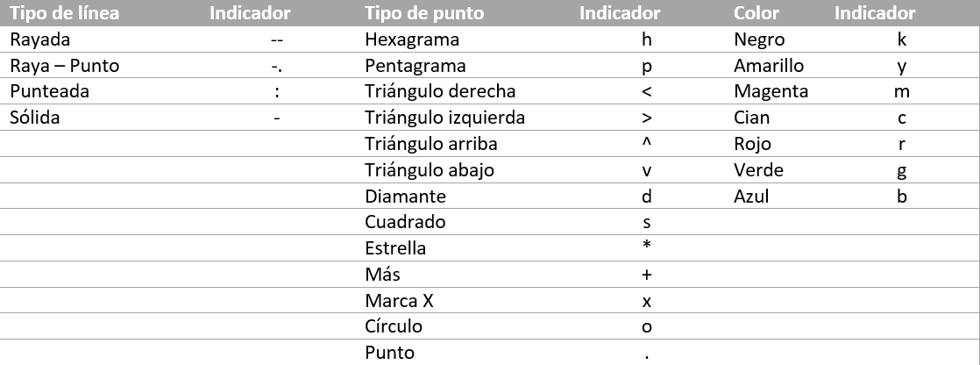980x365 pixels.
Task: Select the "Diamante" point type
Action: click(405, 196)
